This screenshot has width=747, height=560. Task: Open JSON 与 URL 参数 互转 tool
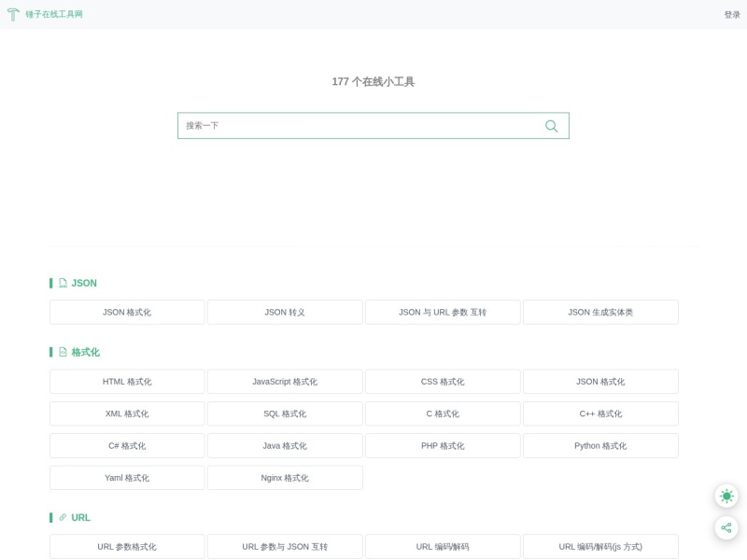(443, 313)
